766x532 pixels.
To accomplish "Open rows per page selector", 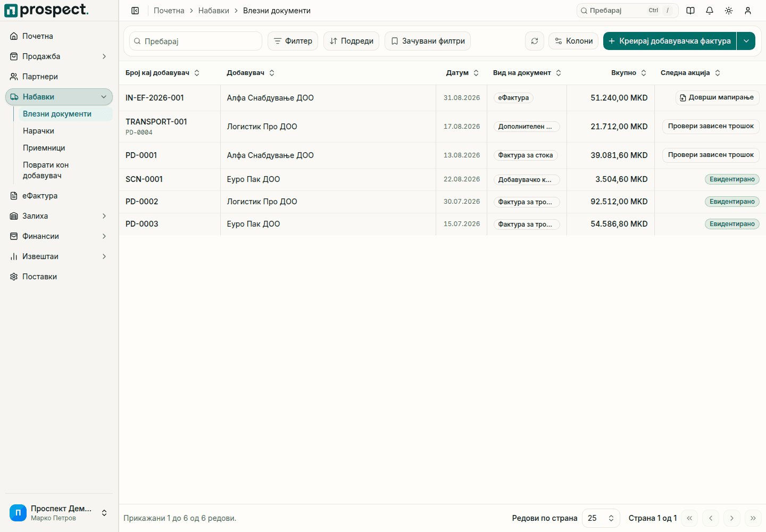I will tap(601, 518).
